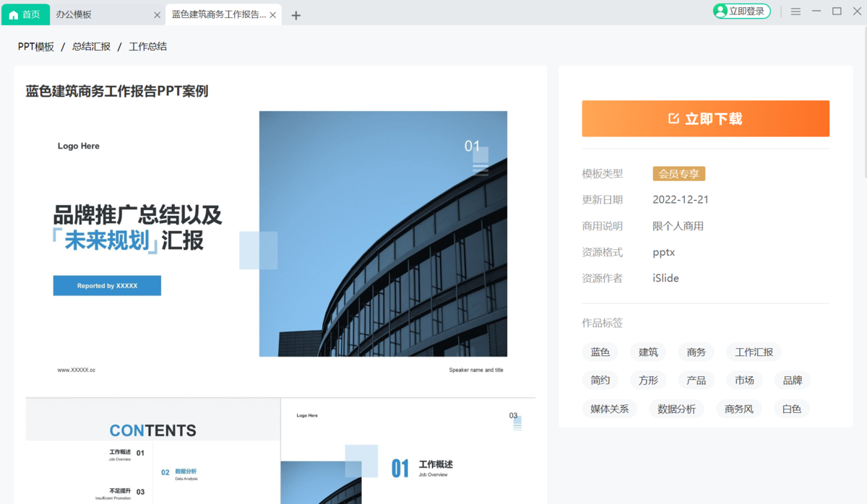This screenshot has width=867, height=504.
Task: Open the PPT模板 breadcrumb link
Action: point(35,46)
